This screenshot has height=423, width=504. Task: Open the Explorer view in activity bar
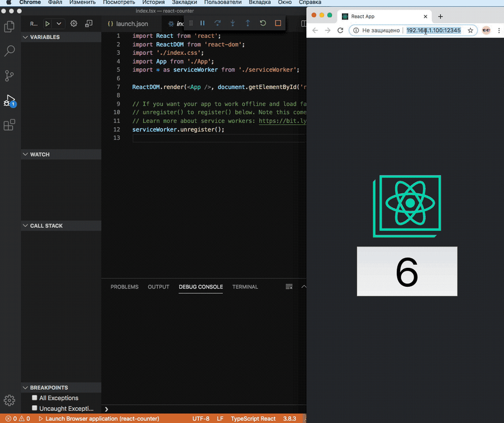click(9, 26)
